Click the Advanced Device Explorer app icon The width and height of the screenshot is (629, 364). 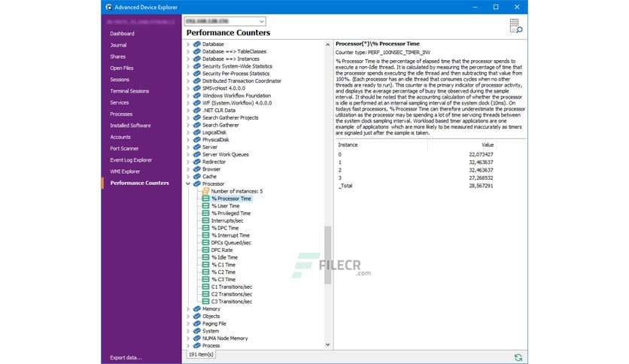108,8
